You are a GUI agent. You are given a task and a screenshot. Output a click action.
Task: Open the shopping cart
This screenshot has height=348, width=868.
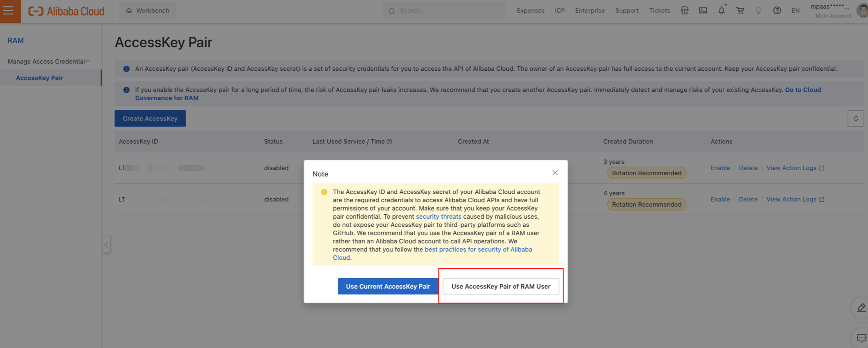pyautogui.click(x=740, y=11)
